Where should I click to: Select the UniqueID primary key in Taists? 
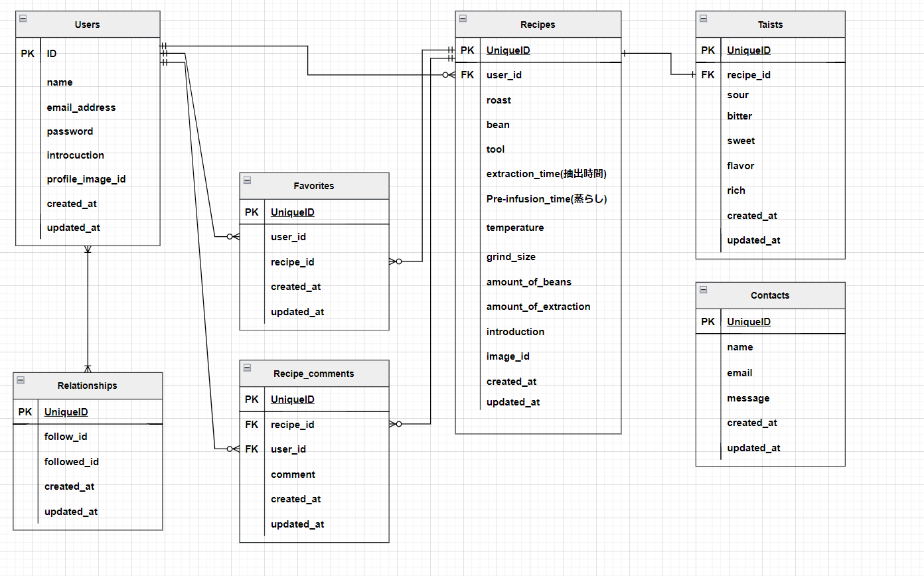point(749,50)
